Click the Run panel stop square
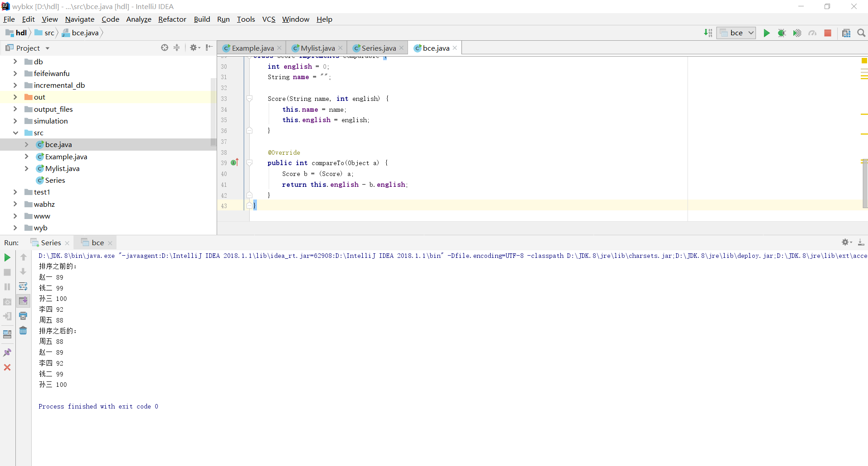Image resolution: width=868 pixels, height=466 pixels. click(x=7, y=272)
